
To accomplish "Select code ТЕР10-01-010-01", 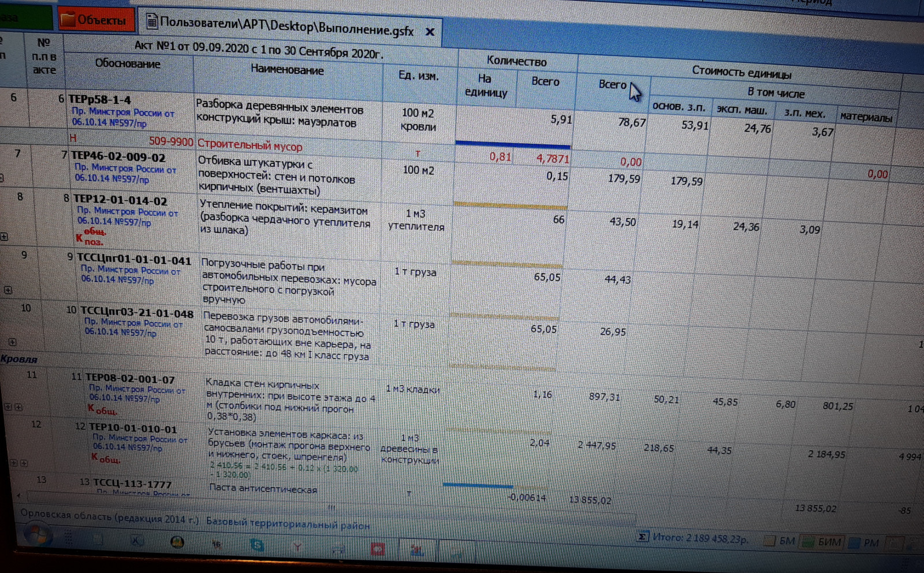I will tap(133, 429).
